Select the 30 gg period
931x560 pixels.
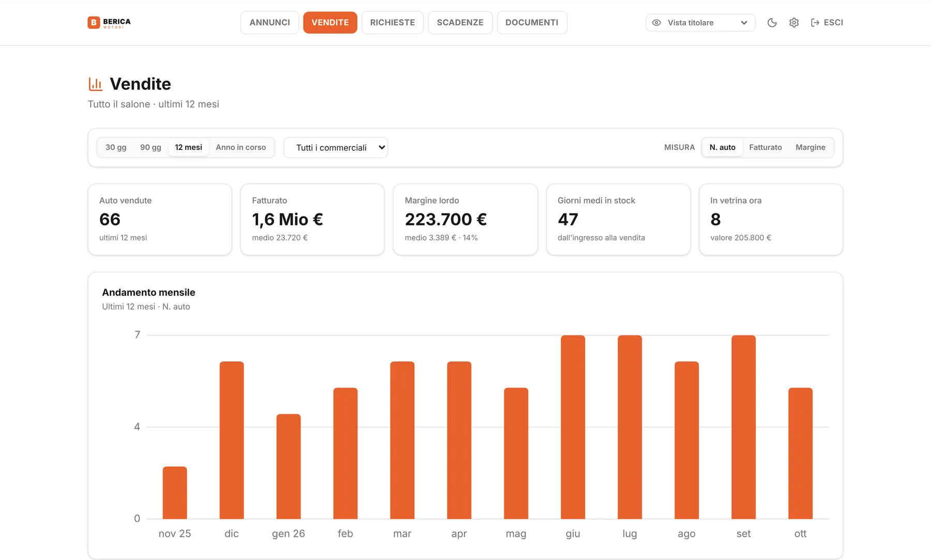[x=116, y=147]
